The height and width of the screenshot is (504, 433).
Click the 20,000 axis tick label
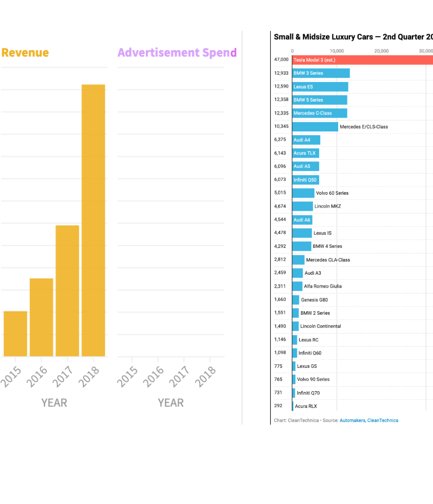(x=381, y=51)
